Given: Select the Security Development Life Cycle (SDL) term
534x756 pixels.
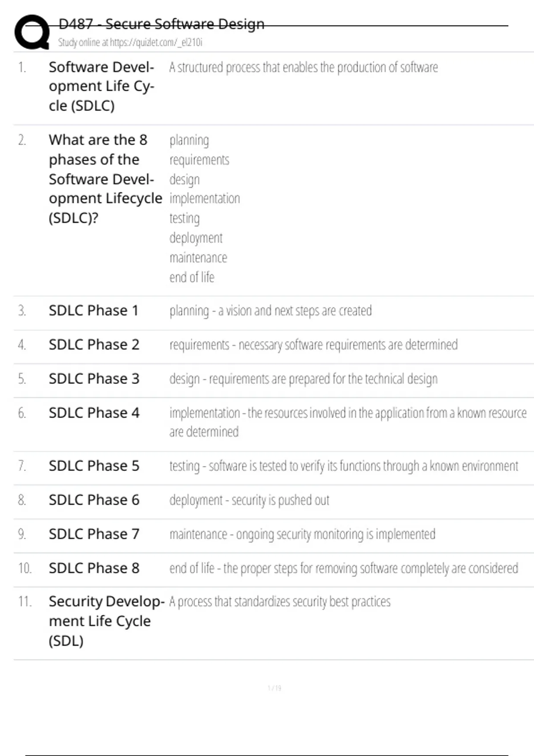Looking at the screenshot, I should click(x=106, y=621).
